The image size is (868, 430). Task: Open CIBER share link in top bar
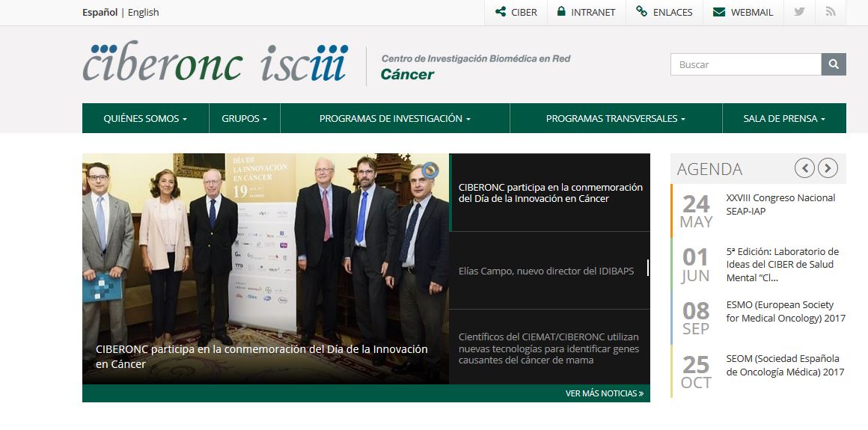click(516, 12)
